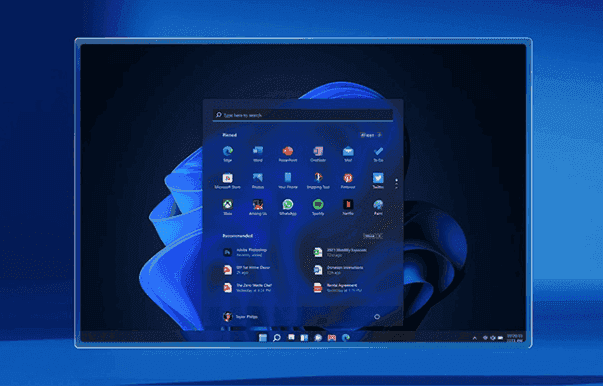Show hidden icons chevron in system tray
The image size is (603, 386).
[x=475, y=338]
